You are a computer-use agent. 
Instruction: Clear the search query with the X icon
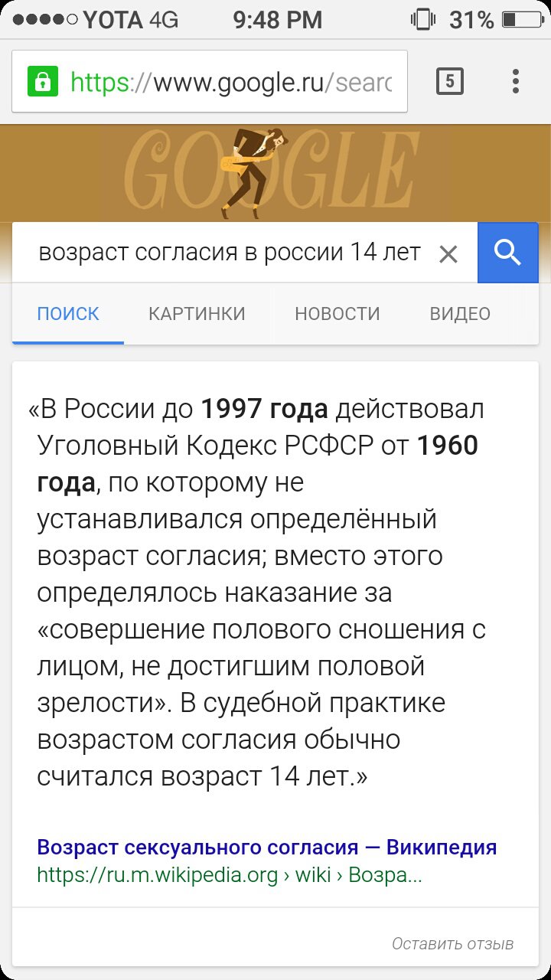pos(448,253)
